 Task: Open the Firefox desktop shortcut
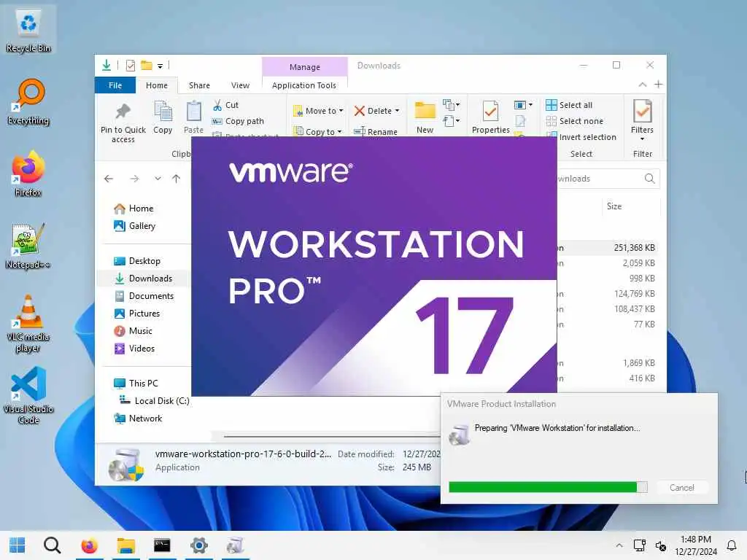click(x=28, y=174)
